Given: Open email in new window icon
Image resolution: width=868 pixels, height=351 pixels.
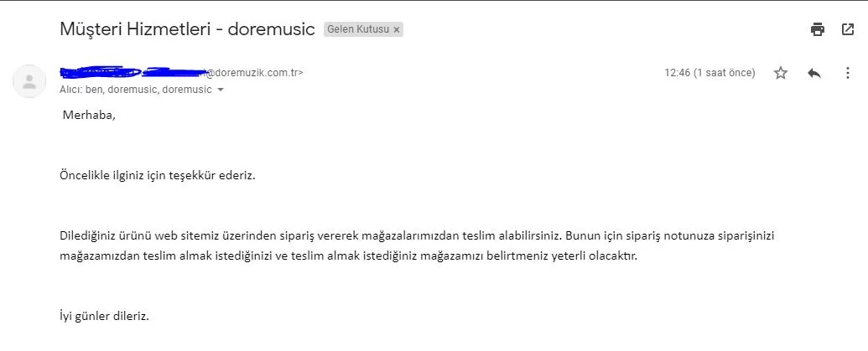Looking at the screenshot, I should point(847,29).
